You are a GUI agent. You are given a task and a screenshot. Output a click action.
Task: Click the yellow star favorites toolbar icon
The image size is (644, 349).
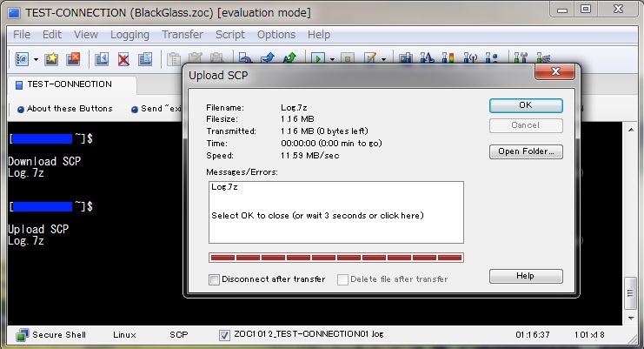pyautogui.click(x=52, y=59)
